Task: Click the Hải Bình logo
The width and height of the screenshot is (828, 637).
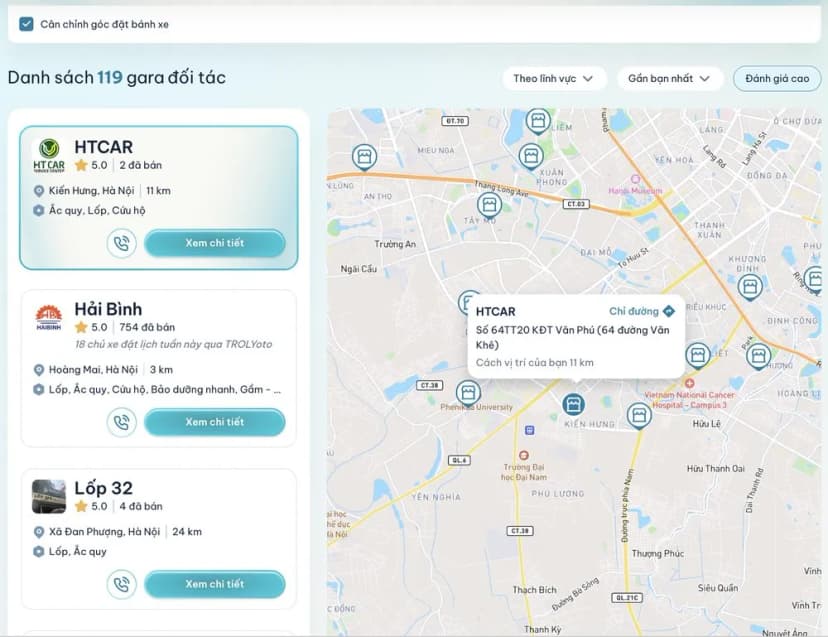Action: [x=49, y=317]
